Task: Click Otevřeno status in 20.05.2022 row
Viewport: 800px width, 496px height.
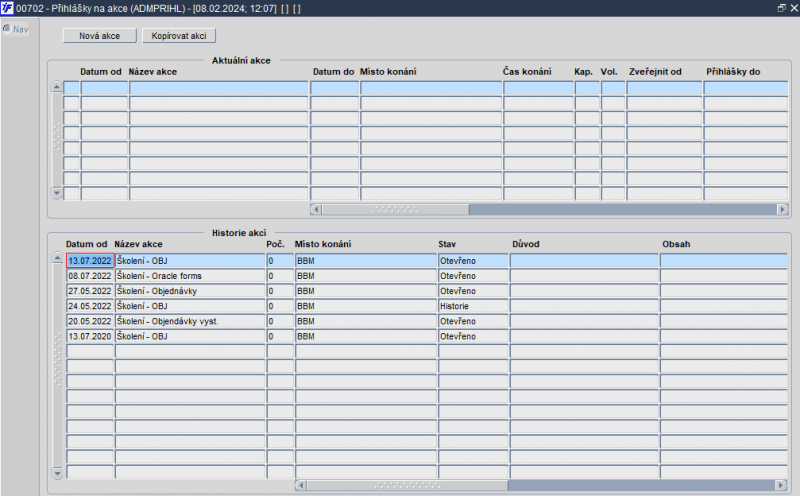Action: [x=473, y=321]
